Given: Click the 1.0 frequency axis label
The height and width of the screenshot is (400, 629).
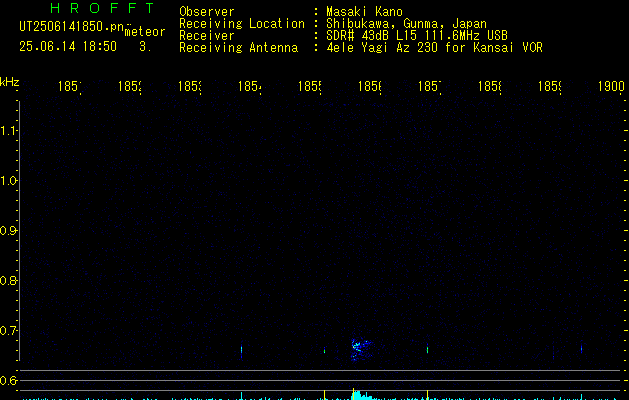Looking at the screenshot, I should tap(8, 181).
